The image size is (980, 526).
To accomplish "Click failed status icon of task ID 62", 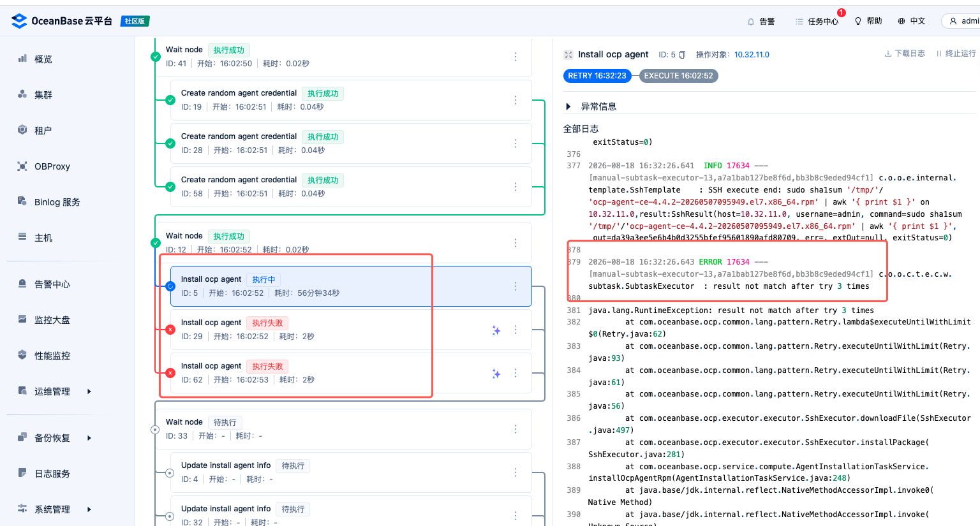I will click(170, 373).
